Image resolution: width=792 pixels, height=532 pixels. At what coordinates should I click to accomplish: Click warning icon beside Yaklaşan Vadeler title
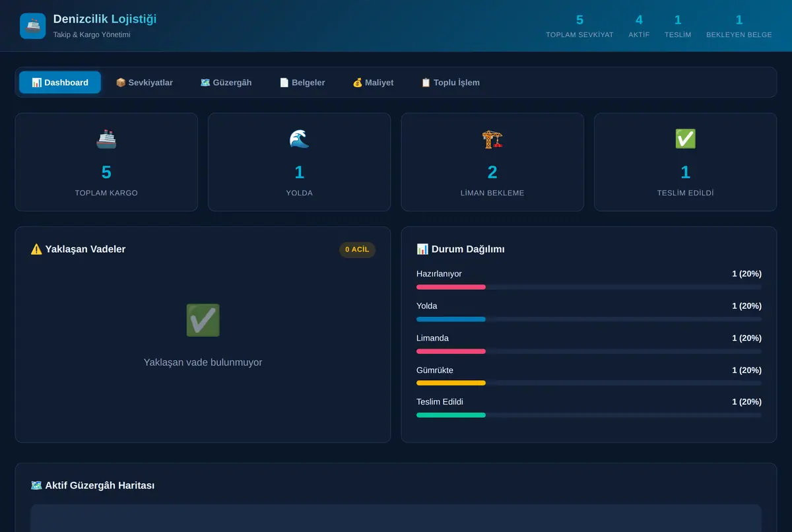click(36, 249)
